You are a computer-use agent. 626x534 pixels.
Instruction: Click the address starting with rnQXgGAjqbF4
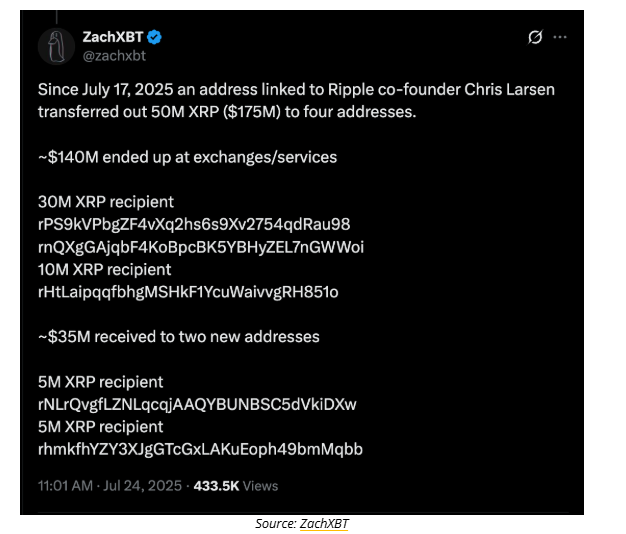coord(201,247)
